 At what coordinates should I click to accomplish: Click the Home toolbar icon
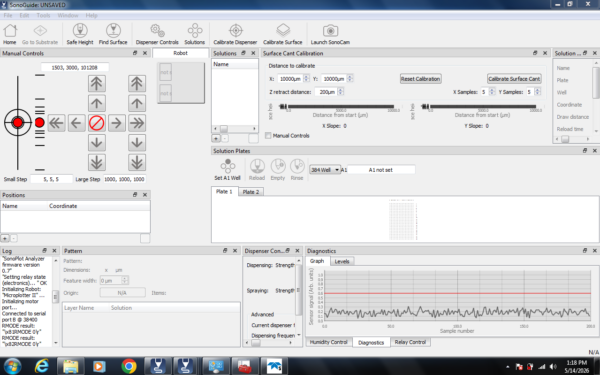10,34
